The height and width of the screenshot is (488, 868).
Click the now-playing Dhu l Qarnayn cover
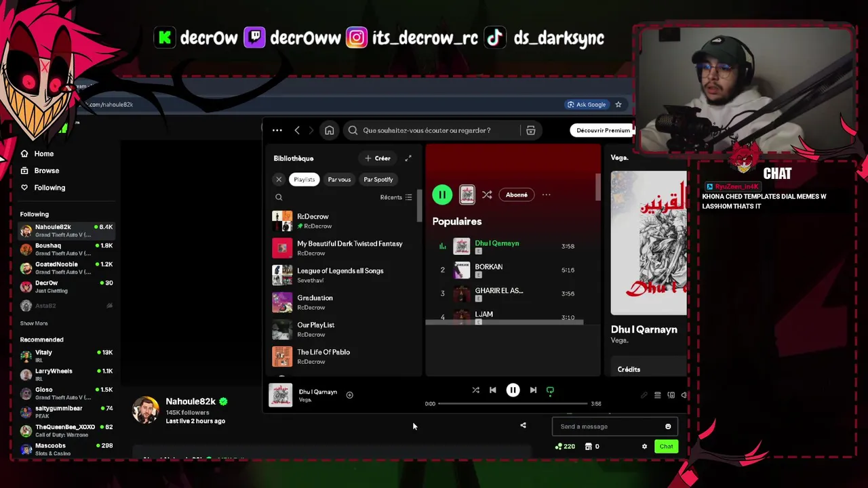pos(281,395)
